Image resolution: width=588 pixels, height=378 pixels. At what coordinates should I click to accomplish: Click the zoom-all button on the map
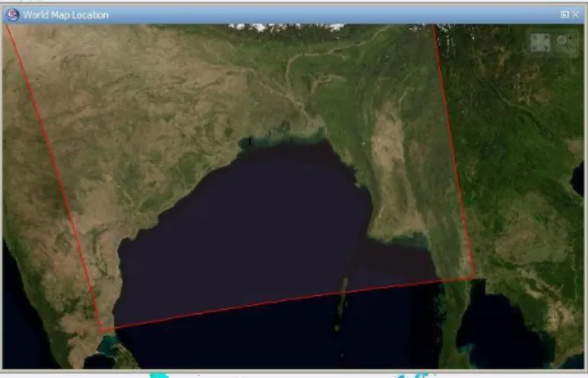click(540, 43)
